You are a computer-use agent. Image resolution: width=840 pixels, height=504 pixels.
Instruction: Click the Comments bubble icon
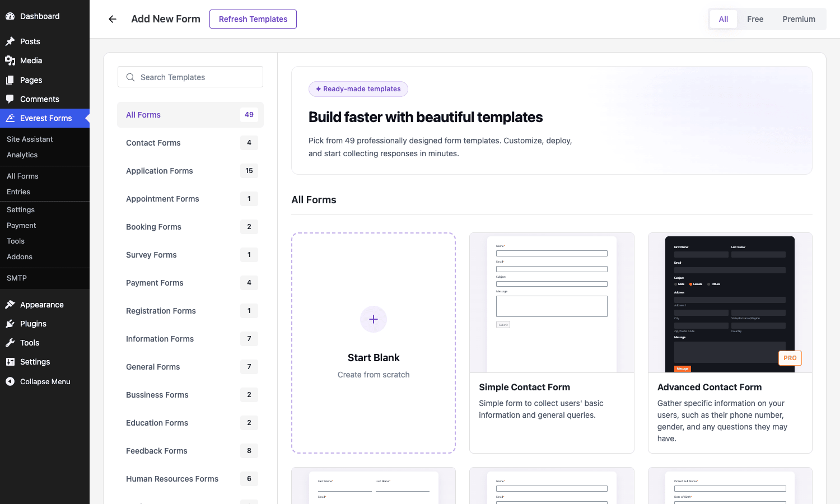point(10,99)
